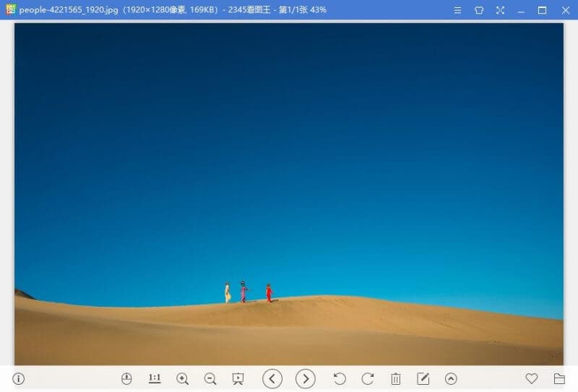
Task: Go to the previous image
Action: [272, 378]
